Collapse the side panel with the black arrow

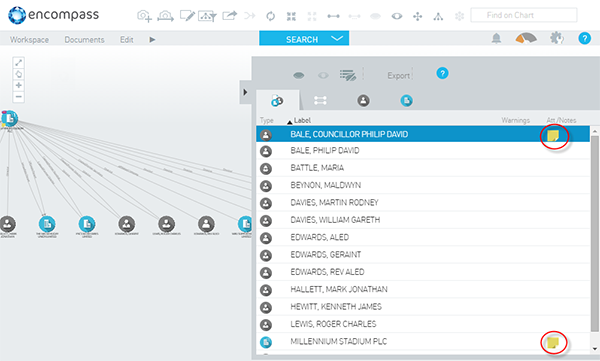[245, 92]
